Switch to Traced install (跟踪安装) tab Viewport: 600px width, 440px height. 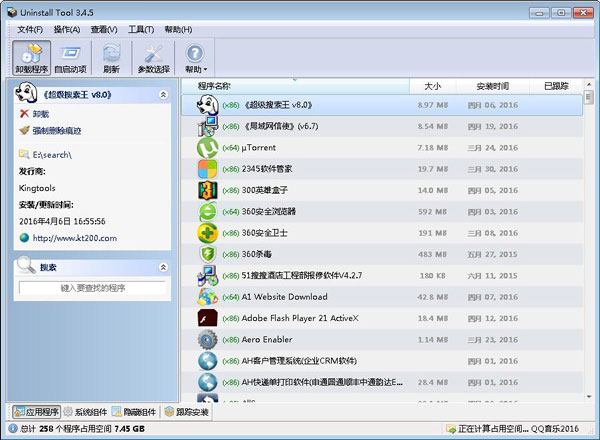click(186, 412)
